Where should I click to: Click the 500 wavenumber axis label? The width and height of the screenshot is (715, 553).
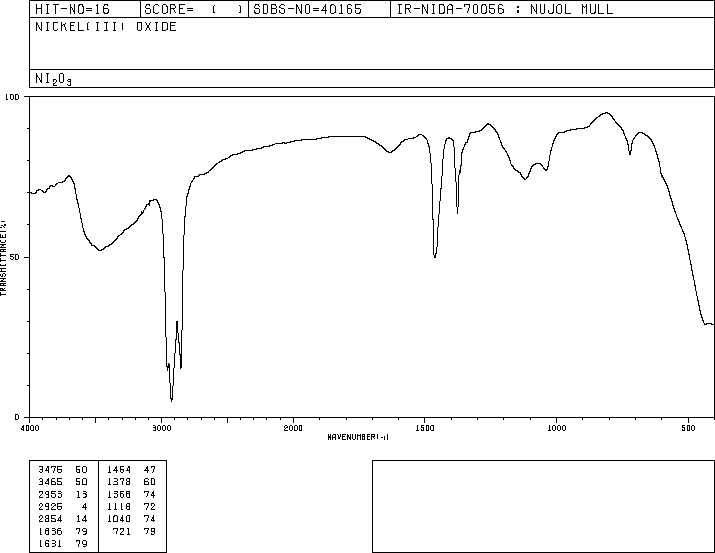click(x=688, y=428)
